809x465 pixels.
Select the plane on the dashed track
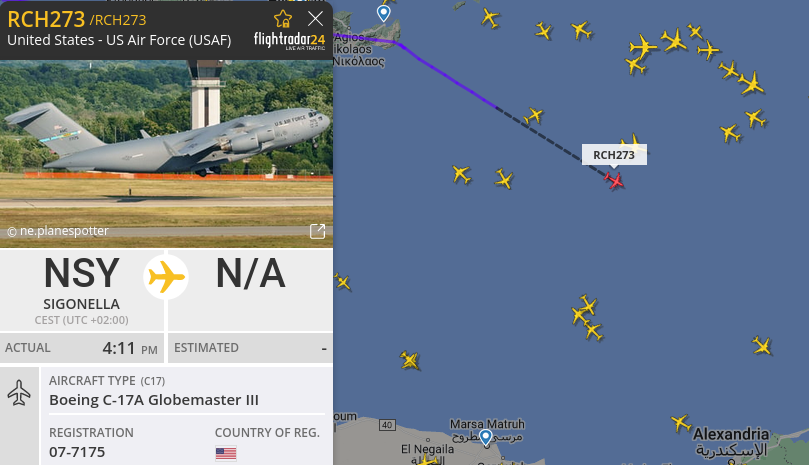pyautogui.click(x=533, y=116)
